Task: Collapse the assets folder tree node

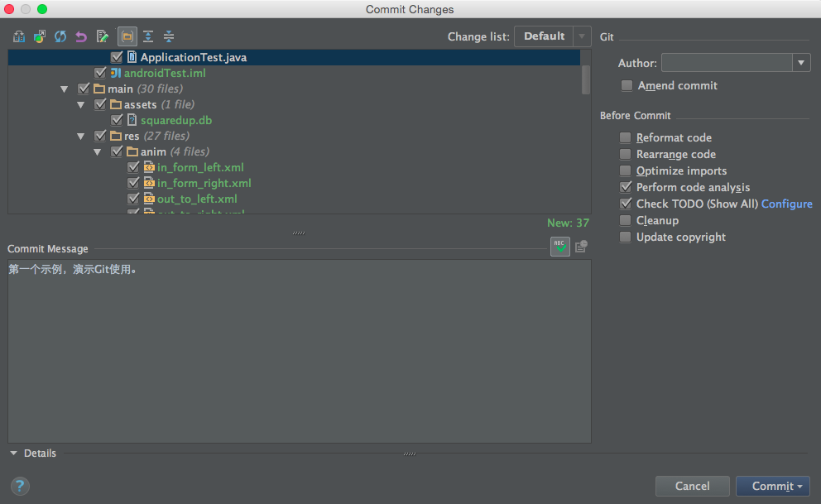Action: pos(81,104)
